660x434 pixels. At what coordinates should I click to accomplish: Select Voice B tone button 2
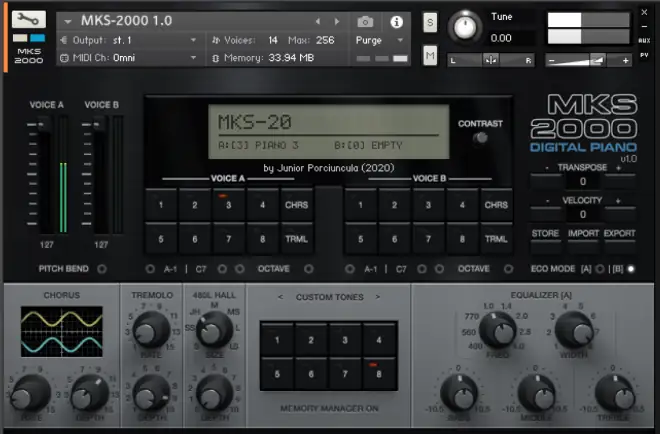click(x=394, y=205)
